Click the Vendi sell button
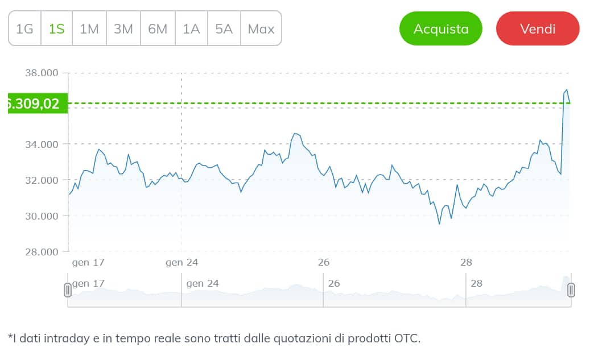This screenshot has height=364, width=590. pos(537,28)
